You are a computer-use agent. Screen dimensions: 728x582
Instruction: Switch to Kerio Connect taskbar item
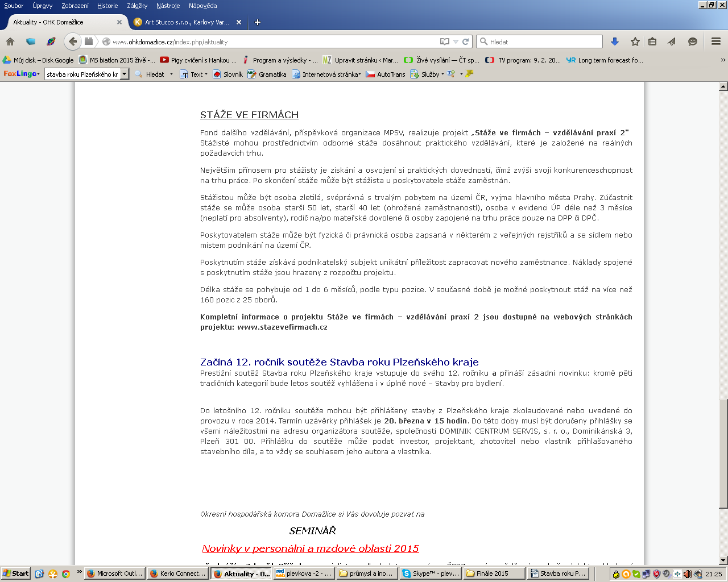click(x=178, y=573)
